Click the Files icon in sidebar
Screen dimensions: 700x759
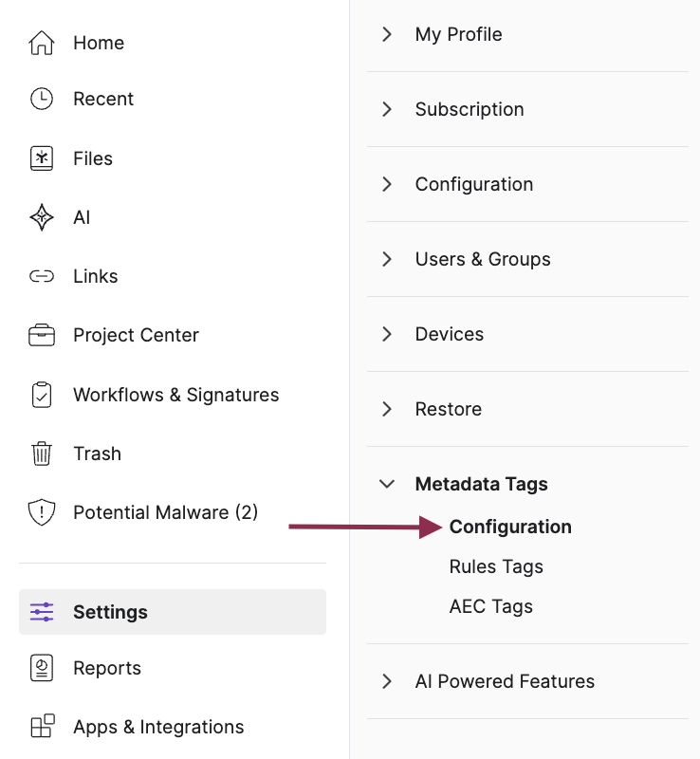point(42,158)
